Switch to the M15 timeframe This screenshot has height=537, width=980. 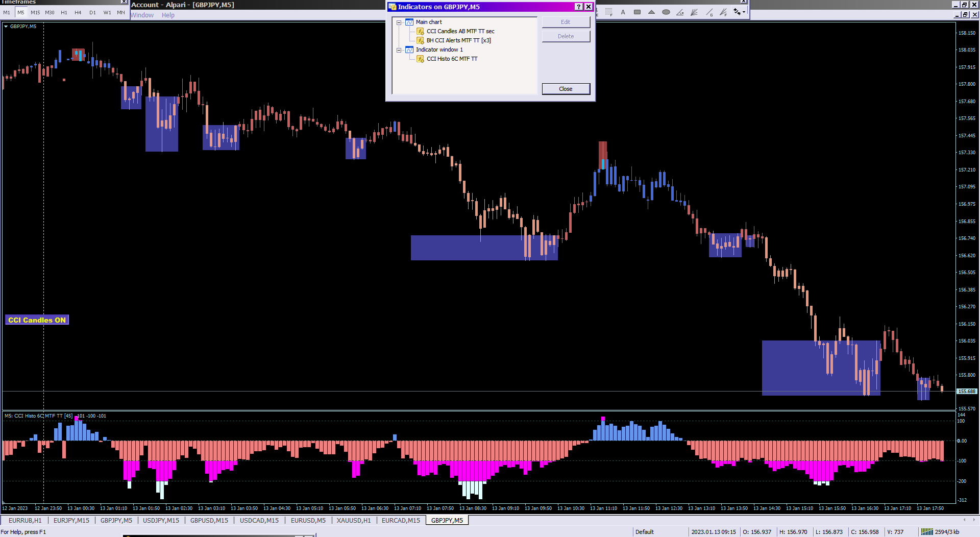pos(35,12)
